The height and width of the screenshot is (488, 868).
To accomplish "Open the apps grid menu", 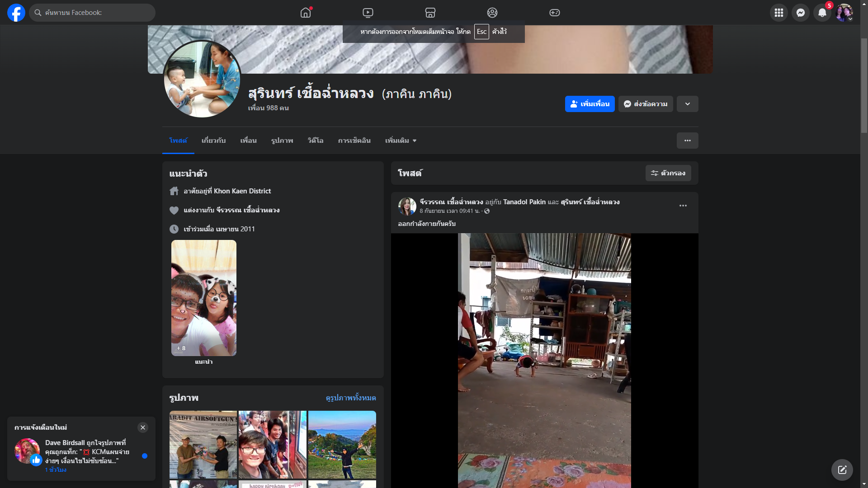I will [779, 13].
